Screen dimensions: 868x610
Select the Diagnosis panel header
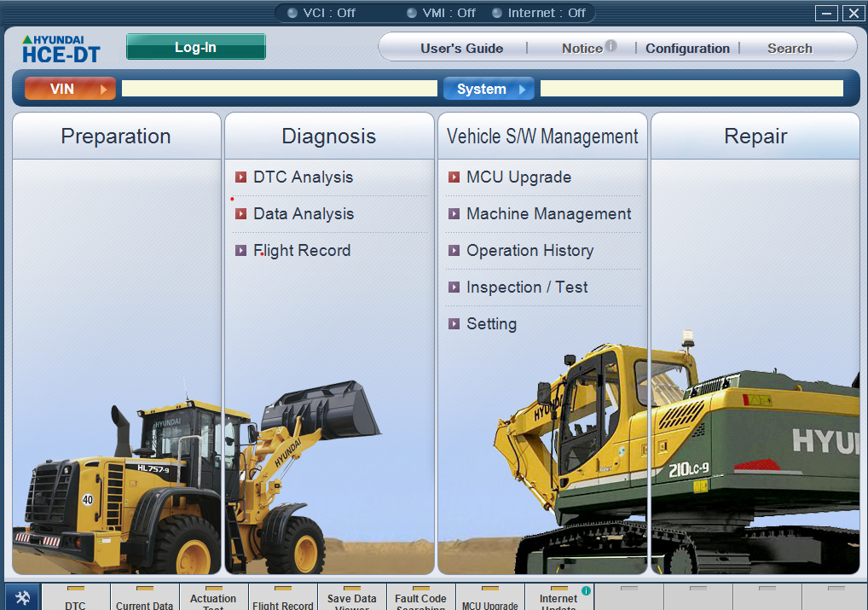click(x=329, y=137)
